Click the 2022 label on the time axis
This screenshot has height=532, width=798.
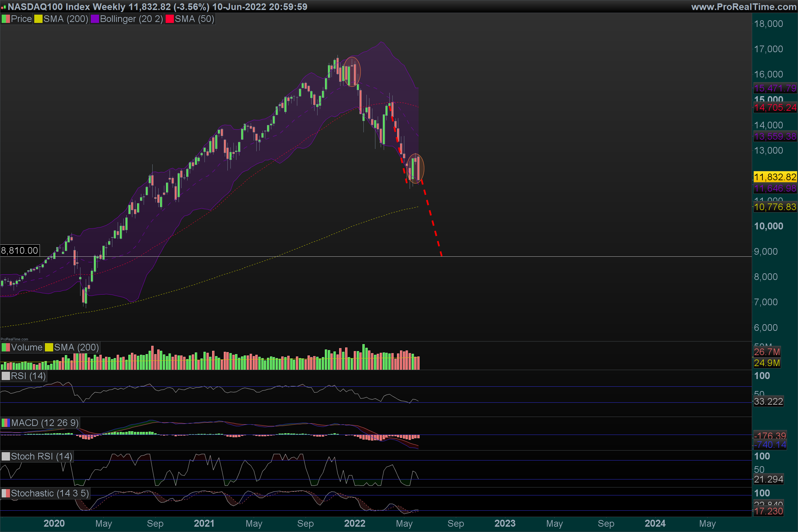(354, 523)
